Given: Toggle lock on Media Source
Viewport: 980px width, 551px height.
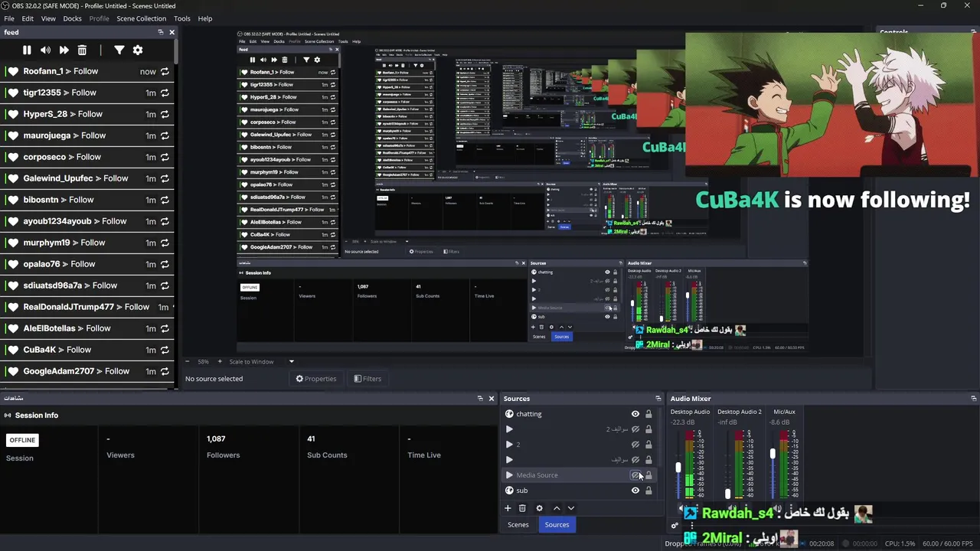Looking at the screenshot, I should tap(648, 475).
